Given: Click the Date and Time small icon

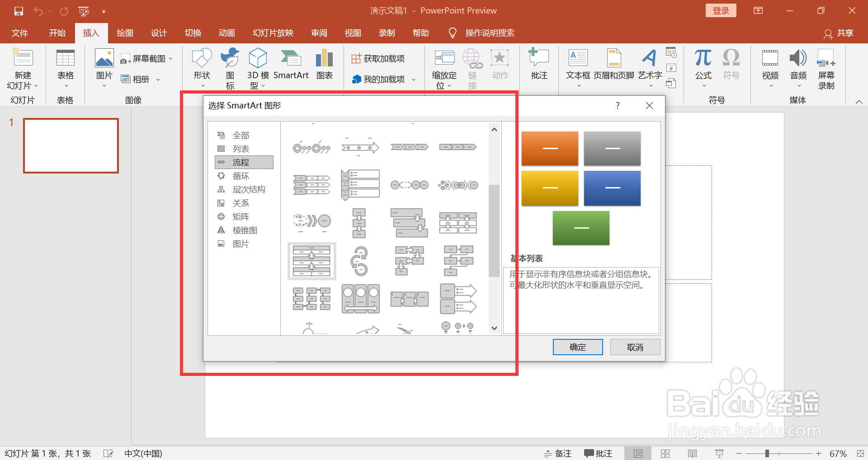Looking at the screenshot, I should pos(671,53).
